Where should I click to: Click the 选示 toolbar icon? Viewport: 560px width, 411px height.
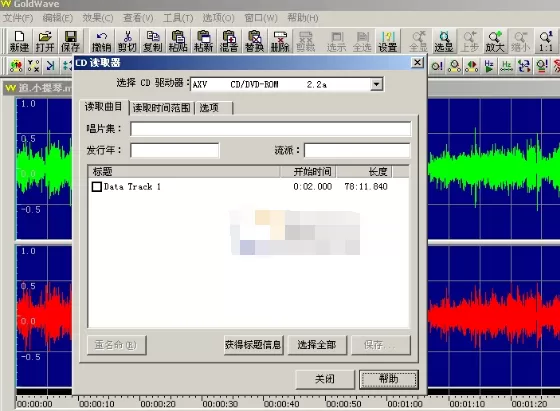pyautogui.click(x=336, y=41)
